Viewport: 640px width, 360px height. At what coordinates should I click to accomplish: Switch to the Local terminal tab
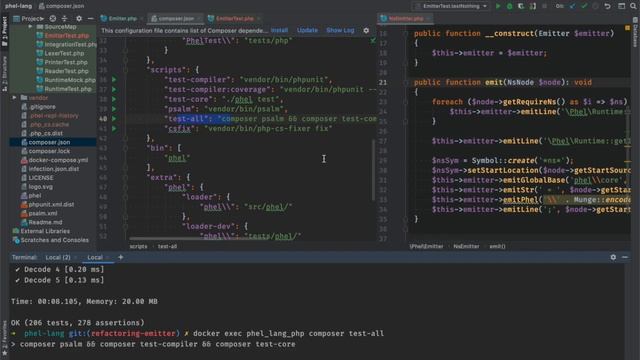95,257
